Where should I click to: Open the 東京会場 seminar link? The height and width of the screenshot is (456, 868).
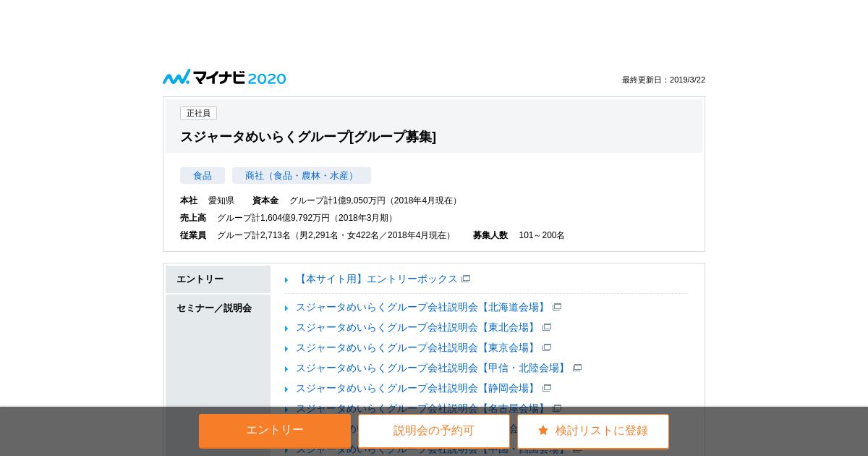pos(417,347)
